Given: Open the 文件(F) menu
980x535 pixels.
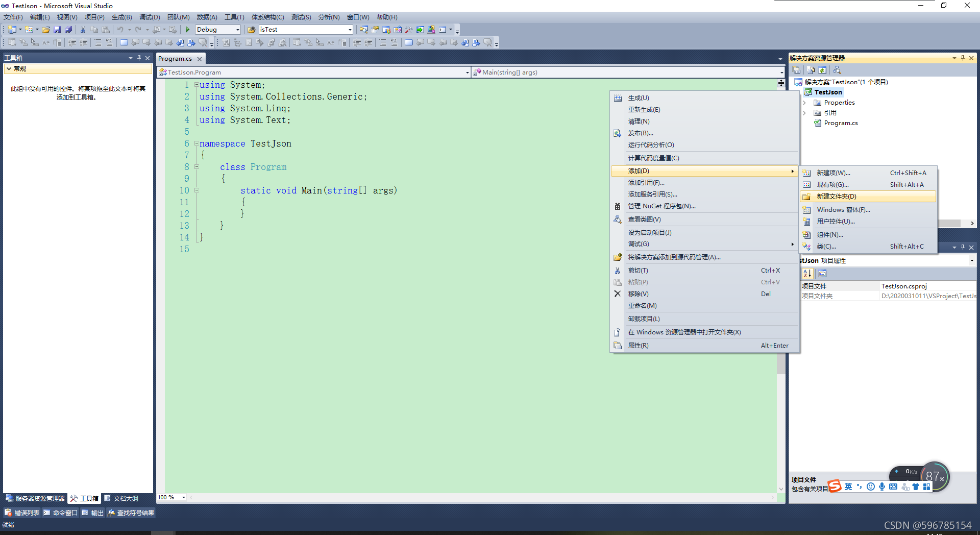Looking at the screenshot, I should pyautogui.click(x=13, y=17).
